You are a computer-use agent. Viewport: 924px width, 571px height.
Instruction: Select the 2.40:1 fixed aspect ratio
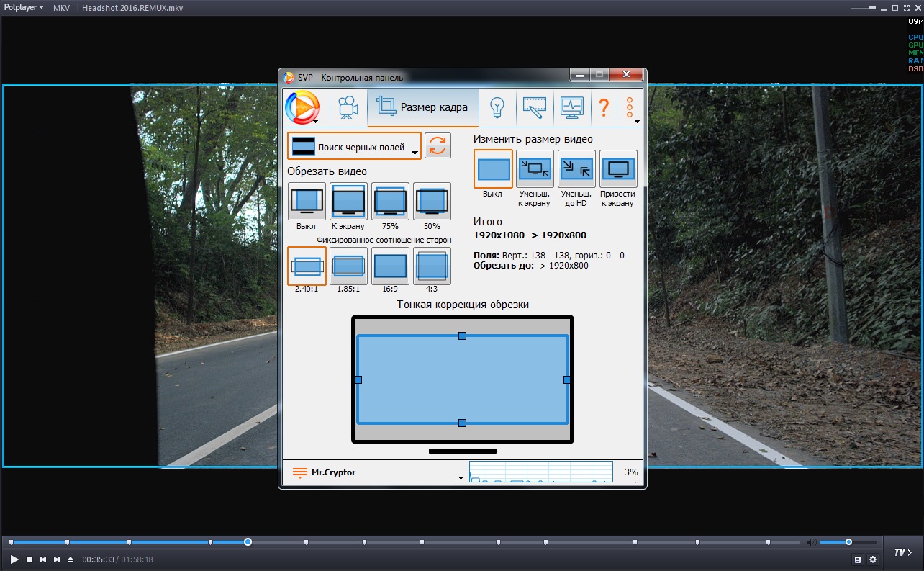point(307,266)
